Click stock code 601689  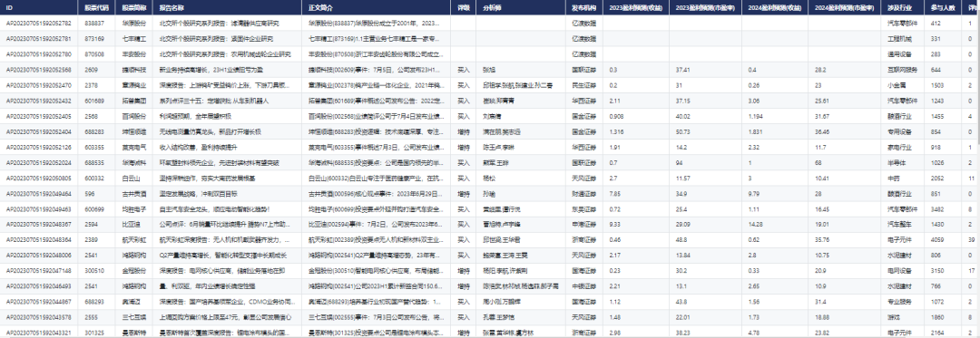point(93,101)
